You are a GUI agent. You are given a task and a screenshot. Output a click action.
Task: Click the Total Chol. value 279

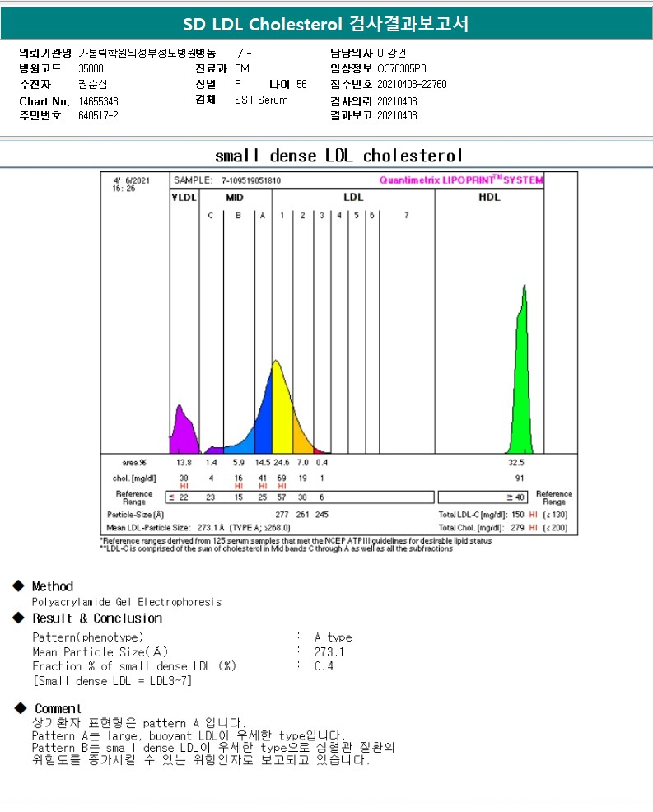[x=517, y=527]
